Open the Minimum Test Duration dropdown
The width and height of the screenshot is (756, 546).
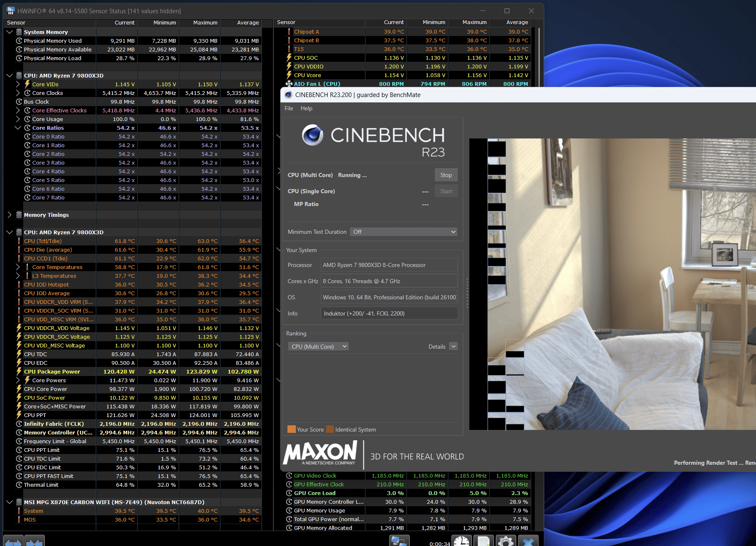coord(403,232)
